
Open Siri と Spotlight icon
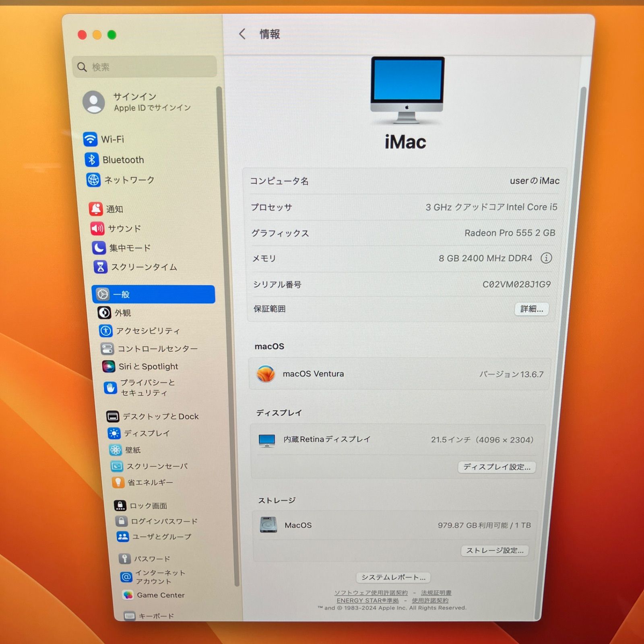point(109,366)
